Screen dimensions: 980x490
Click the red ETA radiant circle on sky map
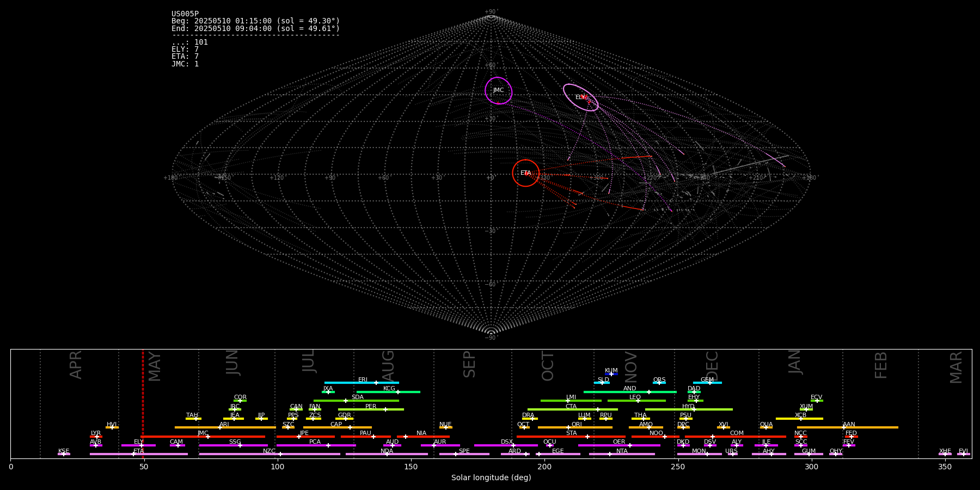(526, 173)
